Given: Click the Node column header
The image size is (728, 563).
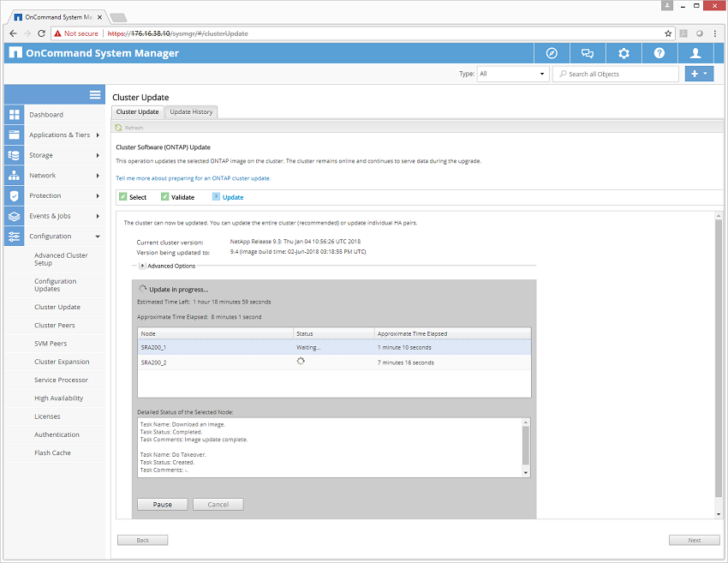Looking at the screenshot, I should [x=216, y=333].
